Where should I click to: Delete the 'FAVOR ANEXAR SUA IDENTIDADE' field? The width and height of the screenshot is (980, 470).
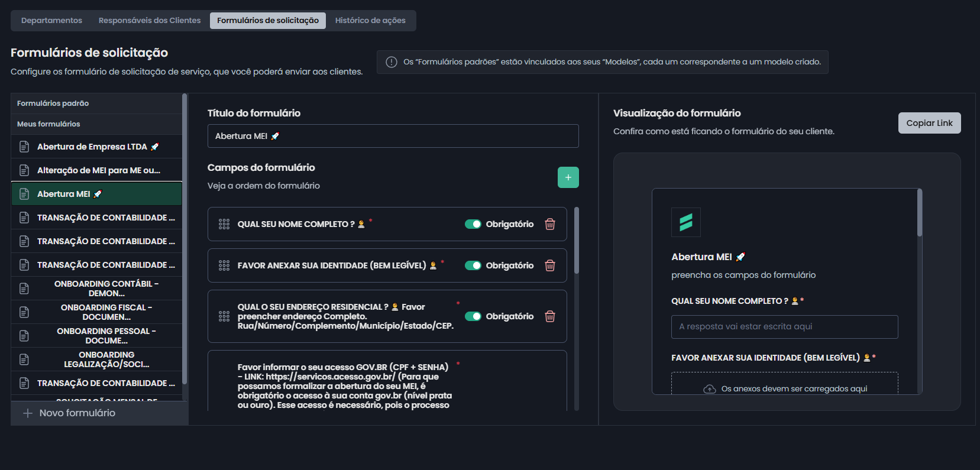[550, 265]
